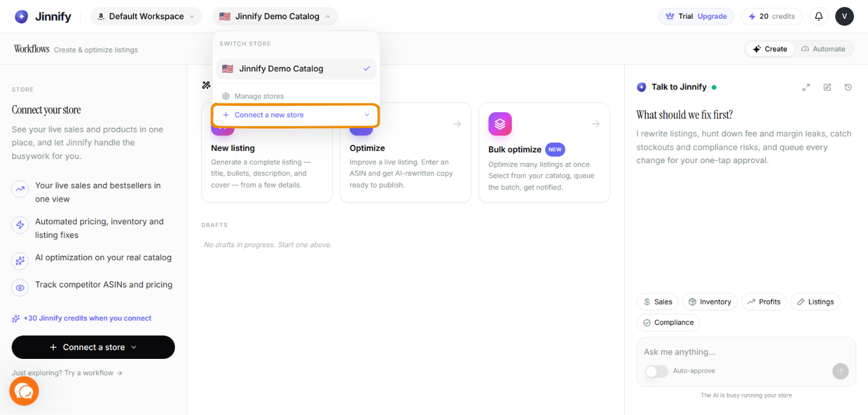Open chat history clock icon
The width and height of the screenshot is (868, 415).
pyautogui.click(x=848, y=87)
